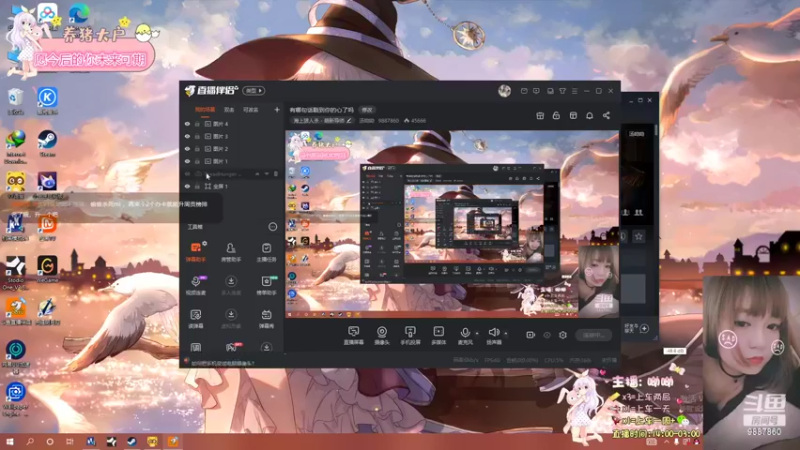Click the lock icon in stream header
The height and width of the screenshot is (450, 800).
click(x=556, y=116)
